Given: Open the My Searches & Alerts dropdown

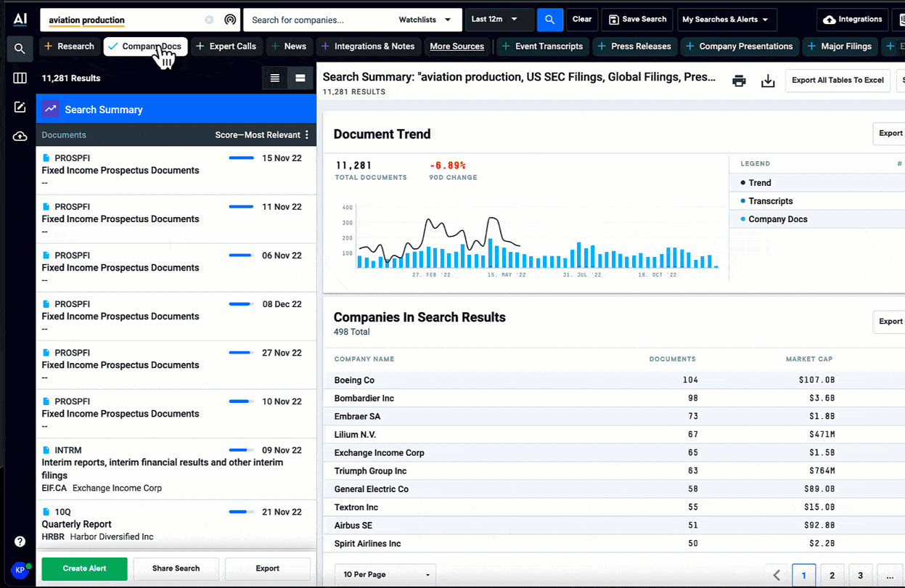Looking at the screenshot, I should click(x=726, y=20).
